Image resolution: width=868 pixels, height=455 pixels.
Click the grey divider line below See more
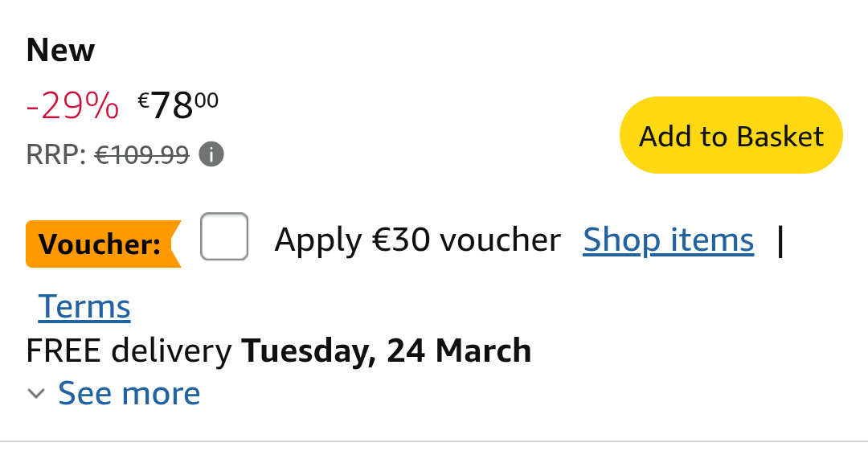(434, 441)
